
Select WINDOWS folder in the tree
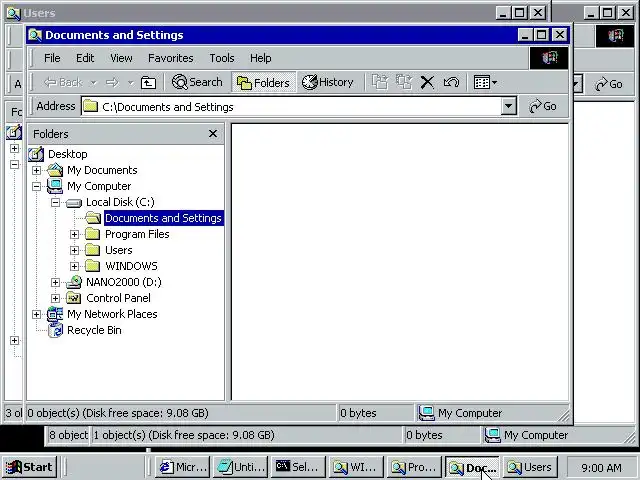tap(131, 266)
